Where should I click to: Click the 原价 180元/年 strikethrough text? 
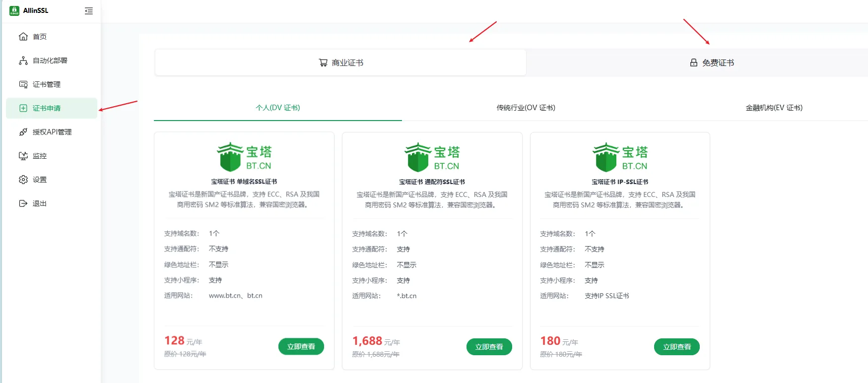(x=561, y=354)
